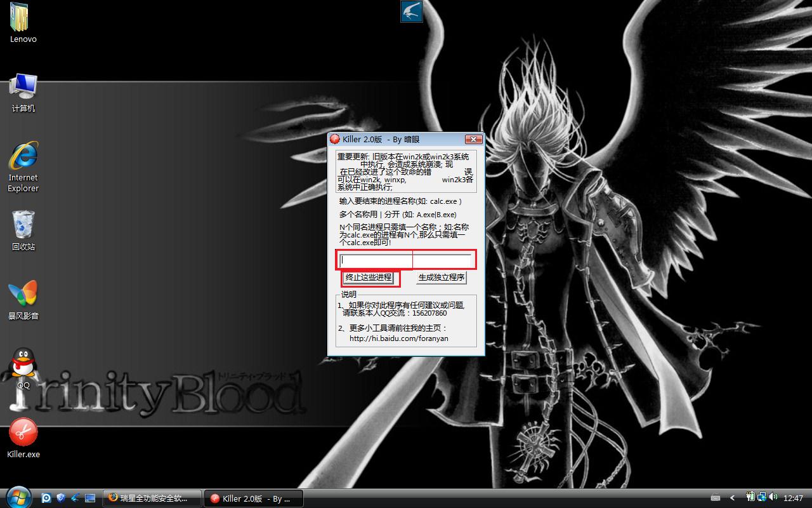Screen dimensions: 812x508
Task: Click the bird gadget icon atop the desktop
Action: (412, 11)
